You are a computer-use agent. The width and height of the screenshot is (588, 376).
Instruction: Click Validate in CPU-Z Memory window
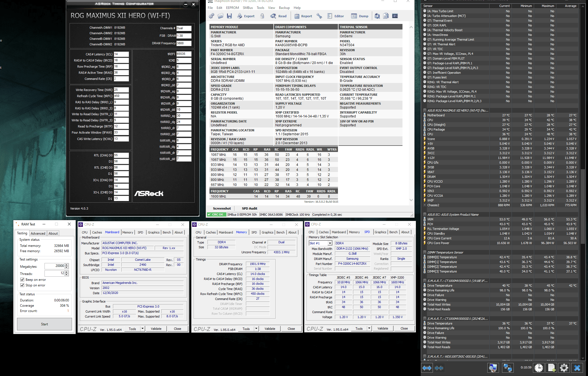[x=270, y=329]
